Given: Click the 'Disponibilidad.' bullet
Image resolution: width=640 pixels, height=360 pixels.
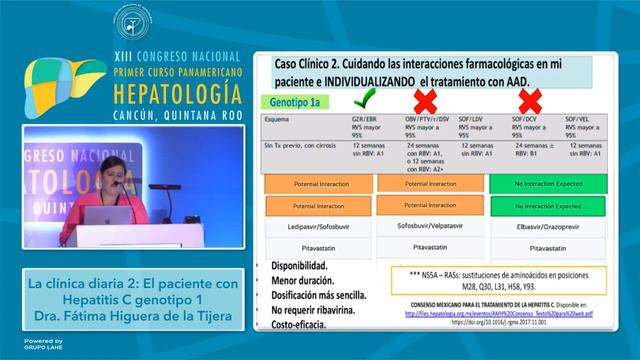Looking at the screenshot, I should coord(299,266).
